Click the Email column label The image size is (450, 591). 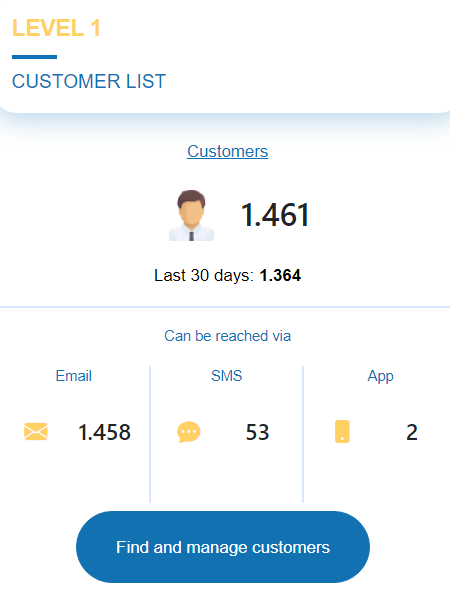click(x=73, y=376)
